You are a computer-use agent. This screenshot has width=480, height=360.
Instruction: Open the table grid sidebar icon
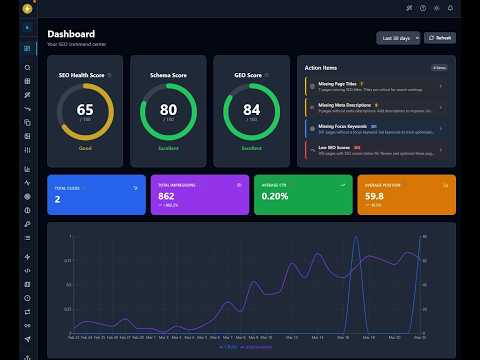27,81
